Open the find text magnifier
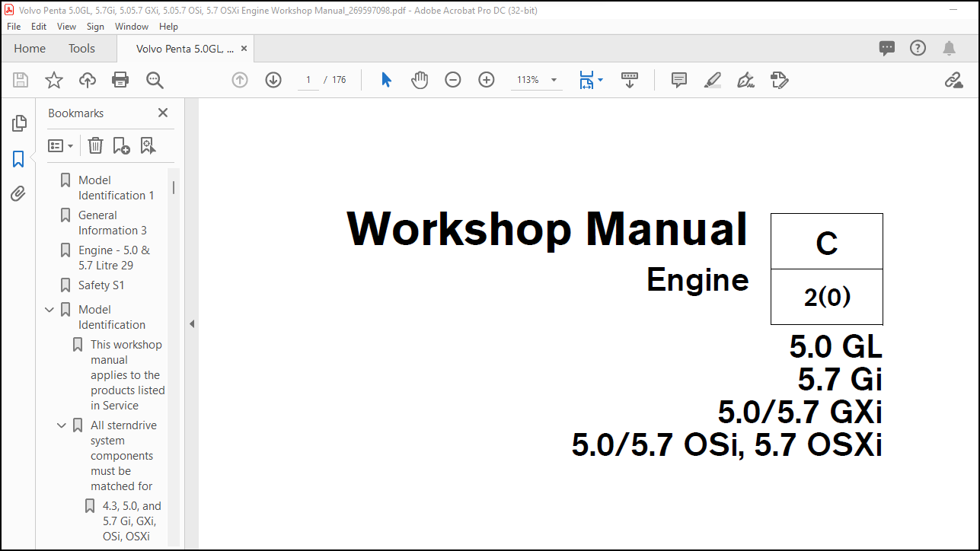980x551 pixels. coord(155,80)
